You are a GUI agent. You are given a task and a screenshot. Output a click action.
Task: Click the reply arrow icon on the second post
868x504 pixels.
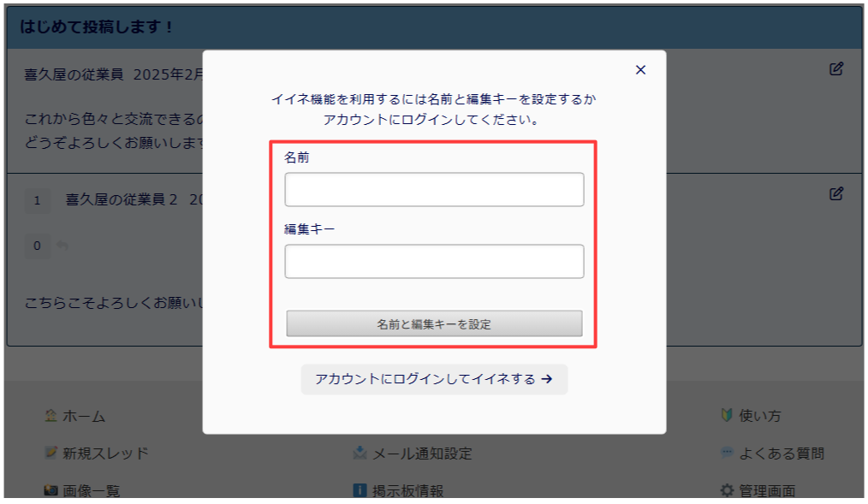point(64,246)
